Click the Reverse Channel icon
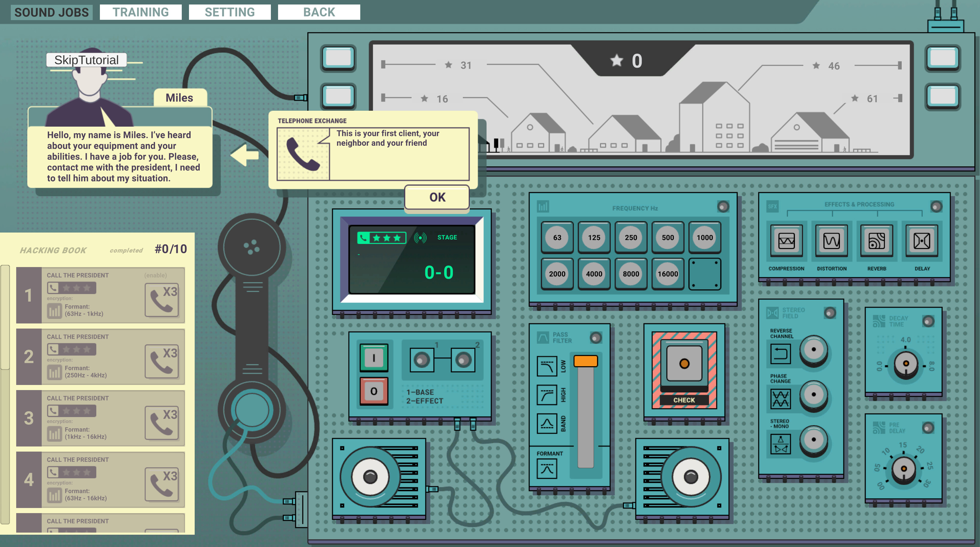The width and height of the screenshot is (980, 547). [780, 354]
